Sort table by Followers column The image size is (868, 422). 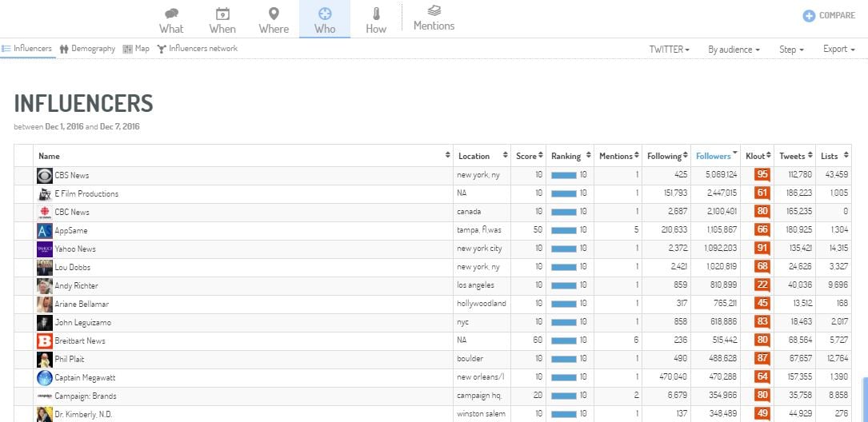pos(716,156)
